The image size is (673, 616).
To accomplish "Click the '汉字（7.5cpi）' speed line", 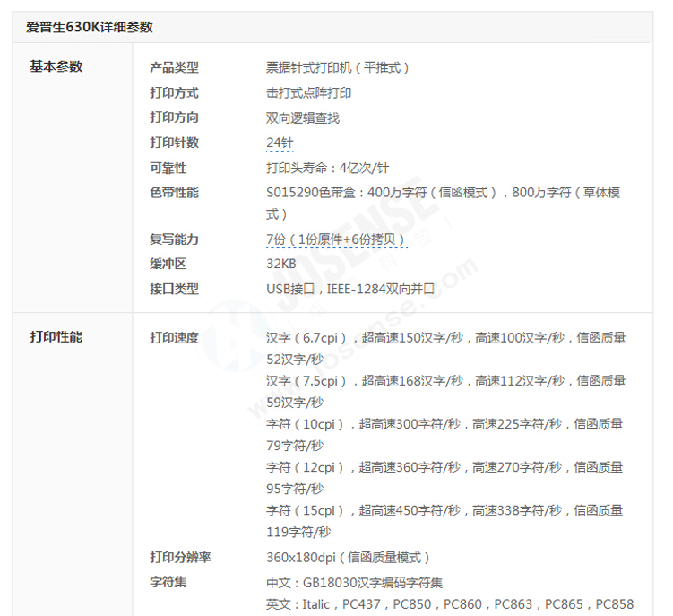I will click(445, 381).
